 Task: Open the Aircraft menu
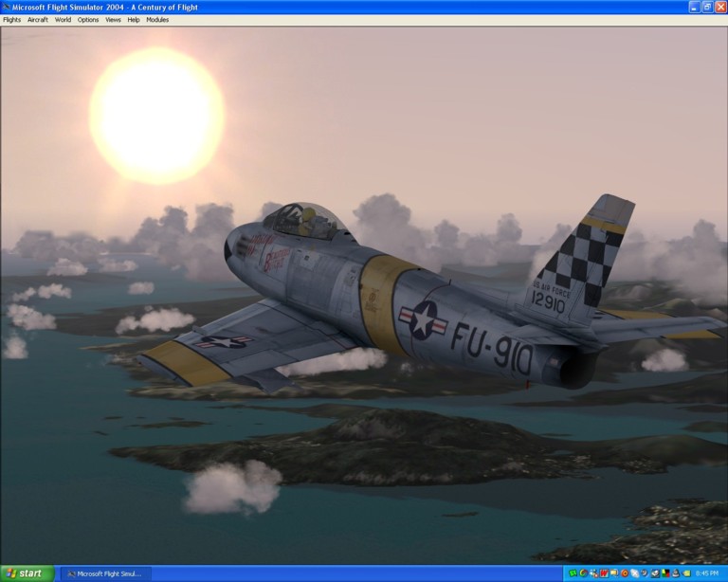click(37, 19)
